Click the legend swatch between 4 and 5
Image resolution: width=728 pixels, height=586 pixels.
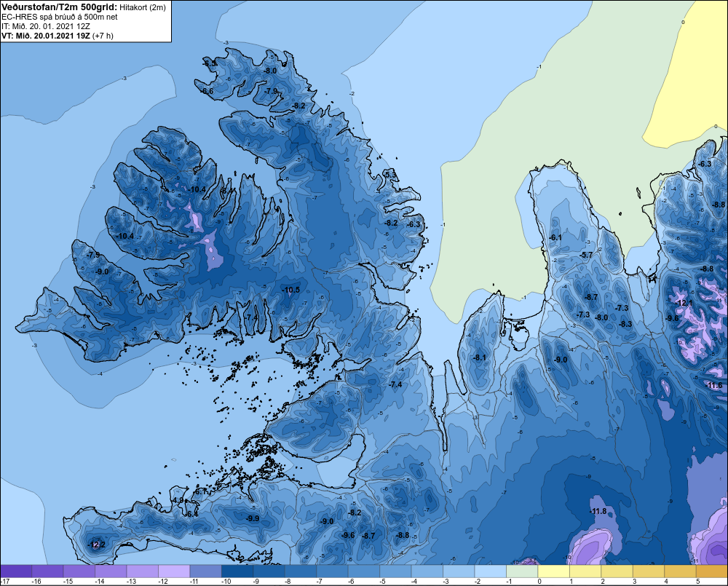679,571
